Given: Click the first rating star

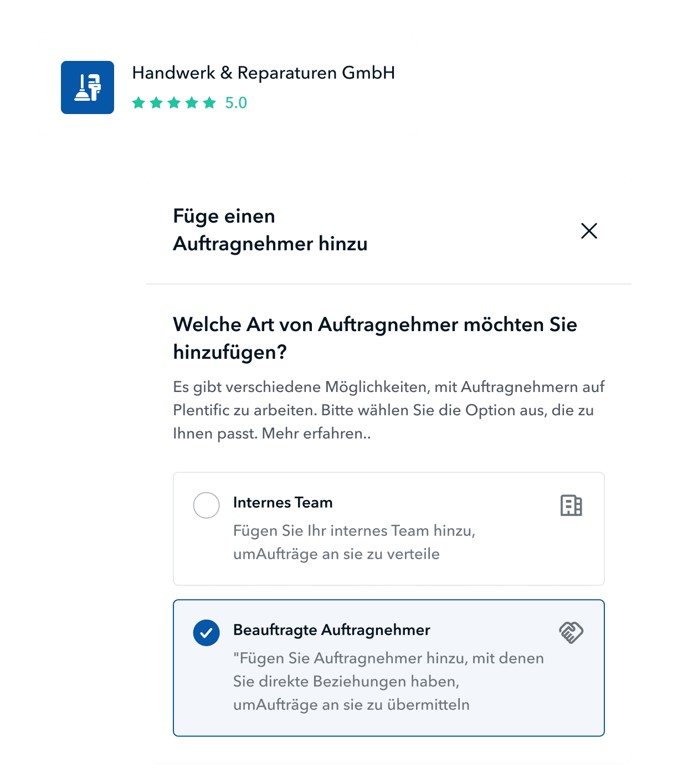Looking at the screenshot, I should 138,102.
